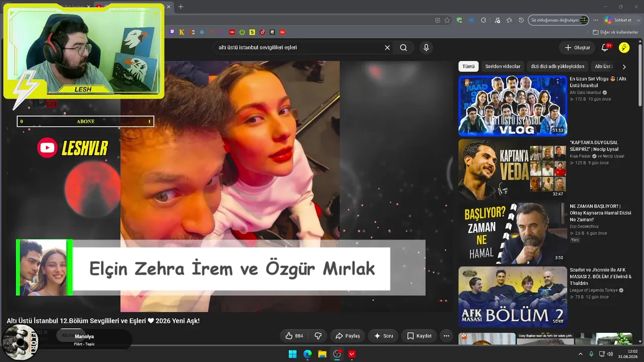Like the video with thumbs up
This screenshot has width=644, height=362.
point(294,336)
